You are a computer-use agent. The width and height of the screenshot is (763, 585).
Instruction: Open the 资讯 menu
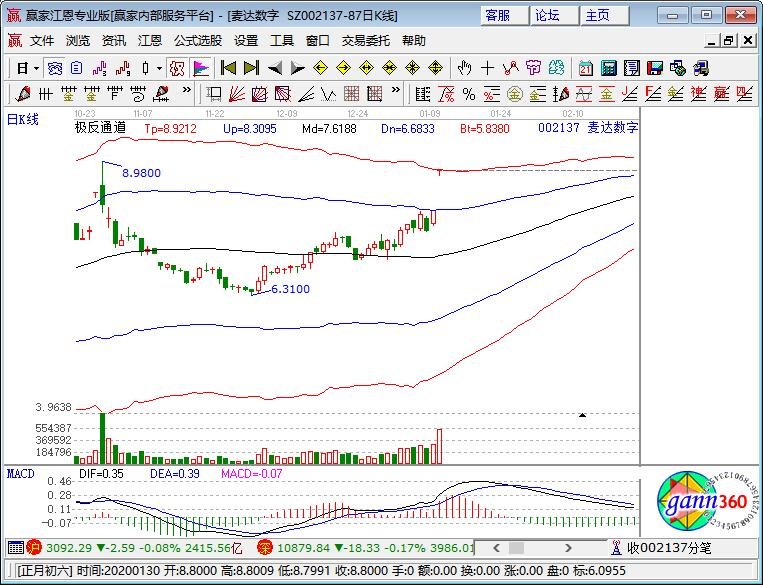(x=114, y=41)
